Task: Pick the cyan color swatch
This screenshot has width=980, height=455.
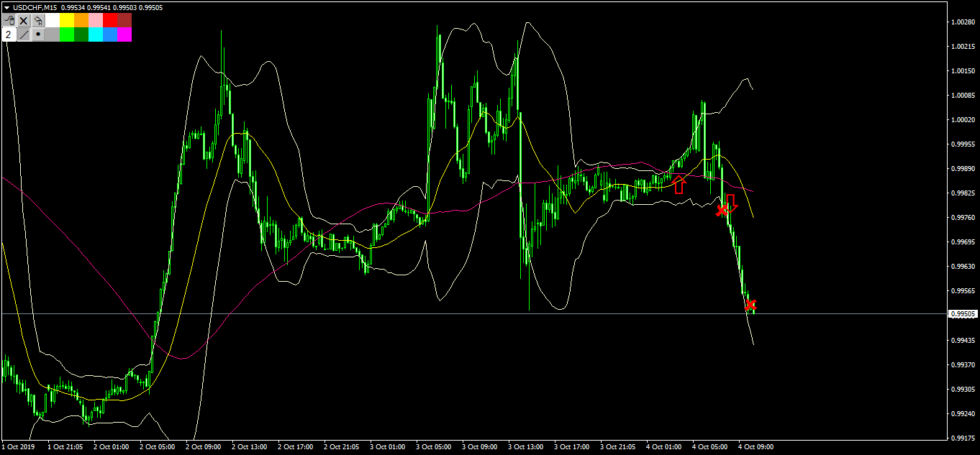Action: pos(96,35)
